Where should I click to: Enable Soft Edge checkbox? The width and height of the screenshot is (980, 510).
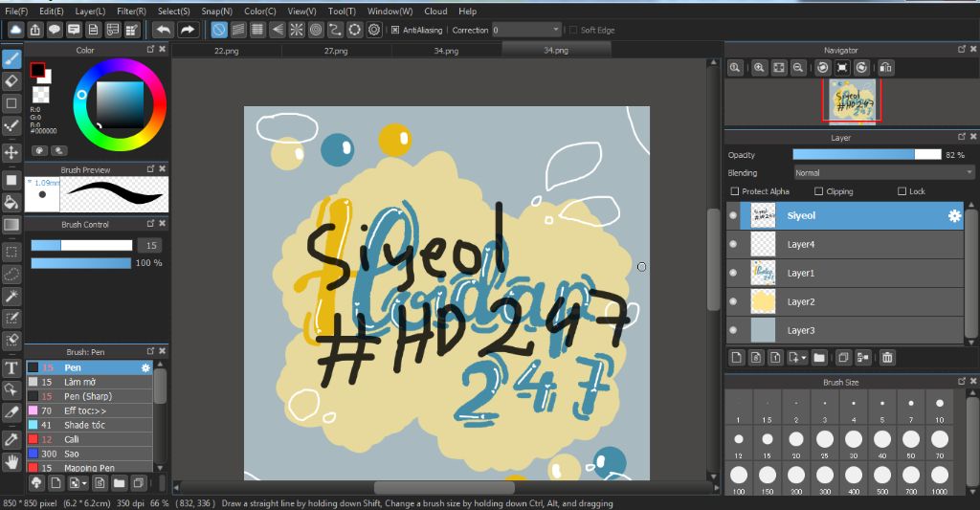click(x=572, y=30)
